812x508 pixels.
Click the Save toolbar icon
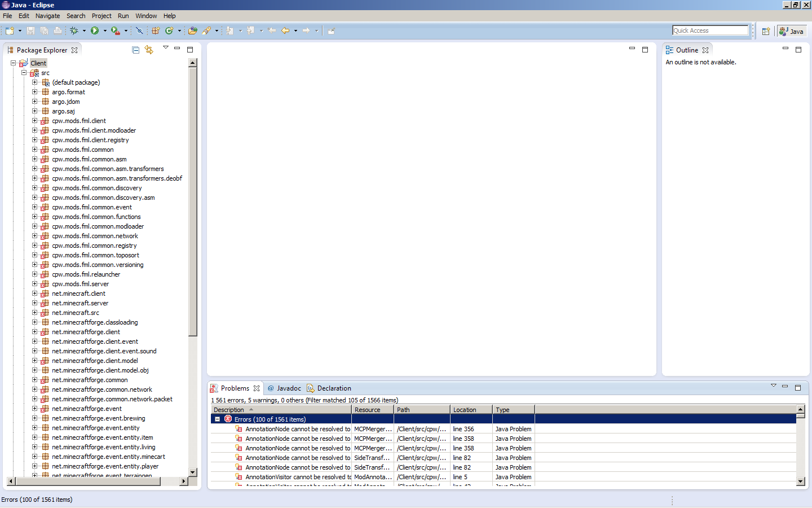[31, 31]
